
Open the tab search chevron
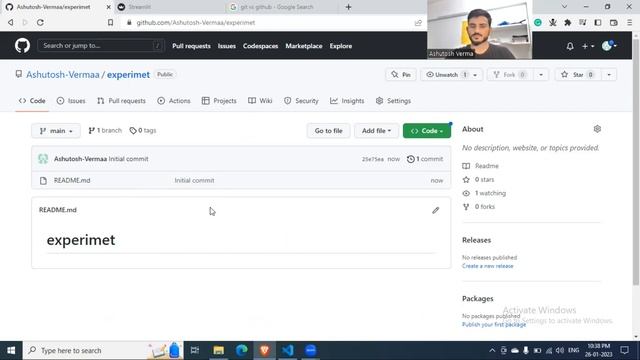point(564,7)
